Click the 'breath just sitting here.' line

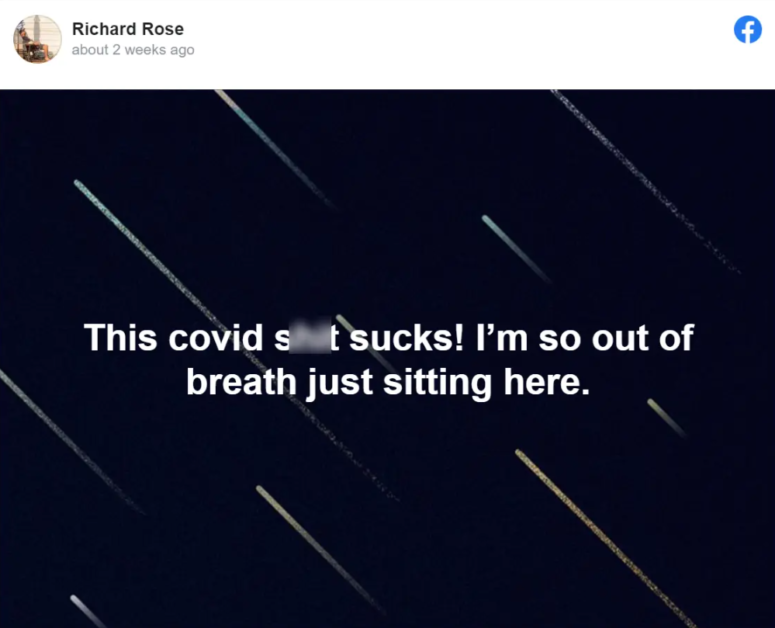[388, 382]
